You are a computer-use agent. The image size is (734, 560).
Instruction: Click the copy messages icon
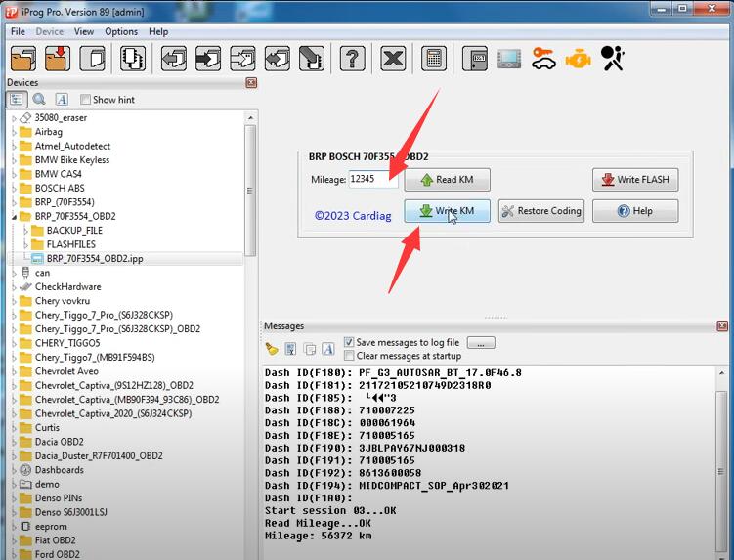(x=310, y=349)
